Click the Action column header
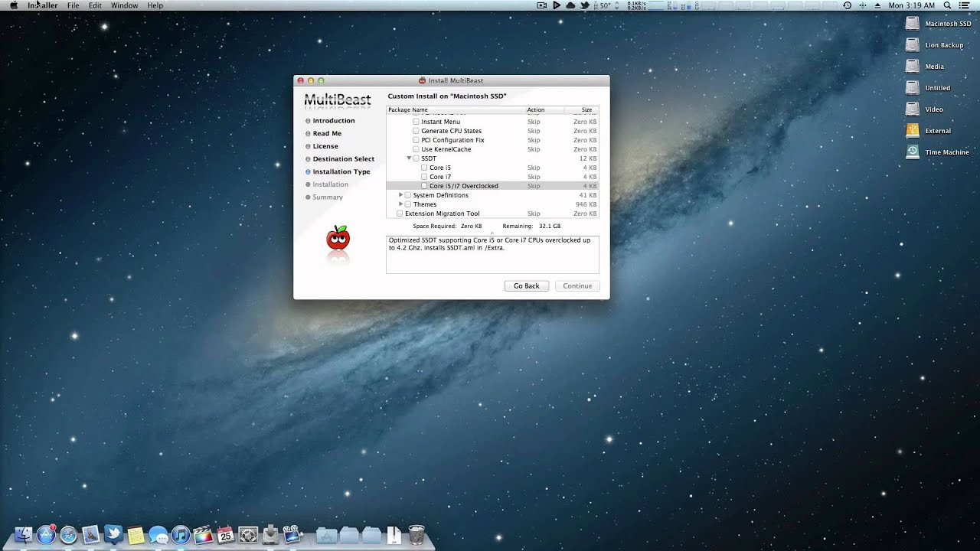Viewport: 980px width, 551px height. tap(544, 110)
